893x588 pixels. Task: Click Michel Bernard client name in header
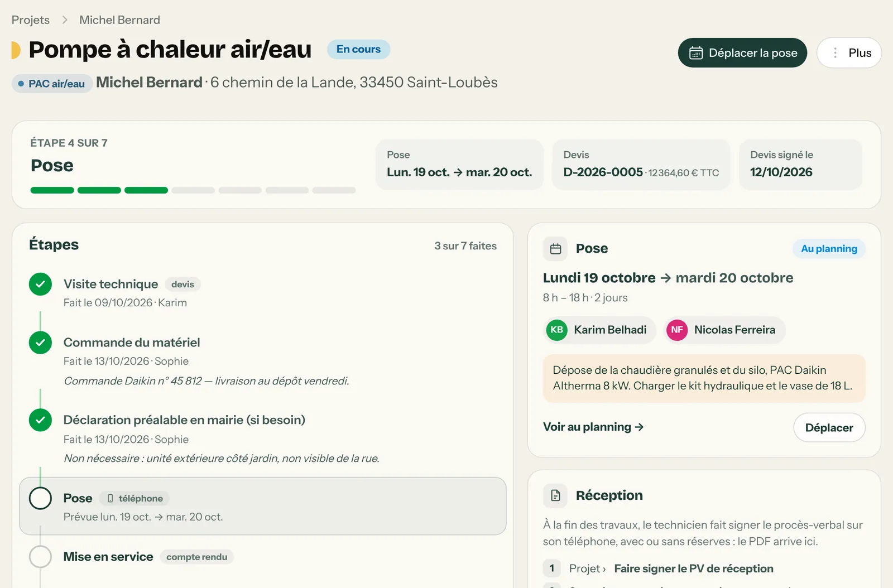[x=149, y=83]
